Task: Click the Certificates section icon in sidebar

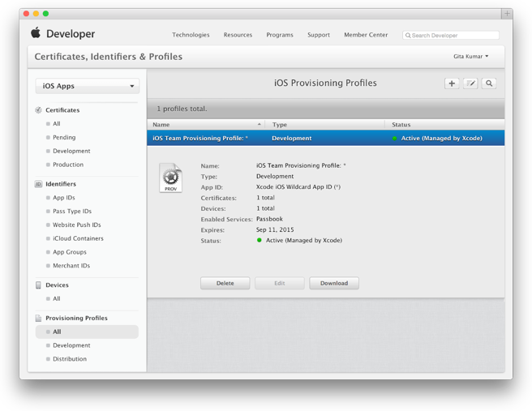Action: (38, 110)
